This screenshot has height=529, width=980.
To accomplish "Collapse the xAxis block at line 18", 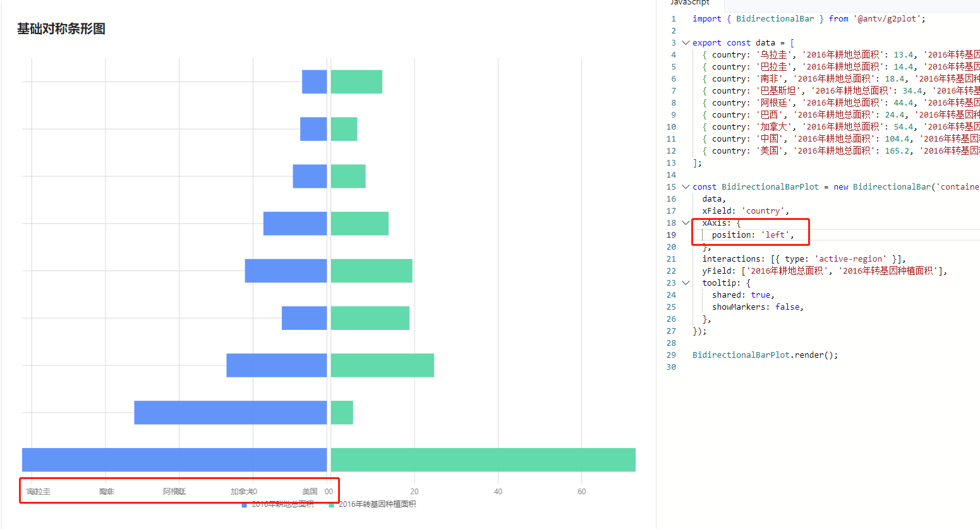I will pos(685,222).
